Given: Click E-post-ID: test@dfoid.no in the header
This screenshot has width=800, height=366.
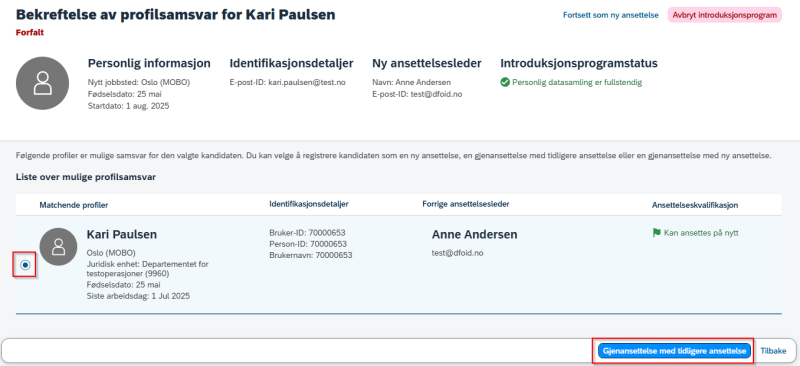Looking at the screenshot, I should (x=417, y=94).
